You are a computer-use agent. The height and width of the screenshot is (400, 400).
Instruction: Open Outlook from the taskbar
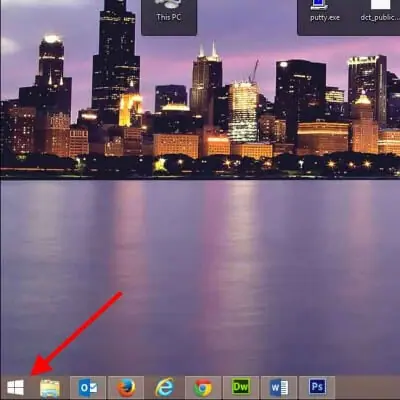pos(88,388)
